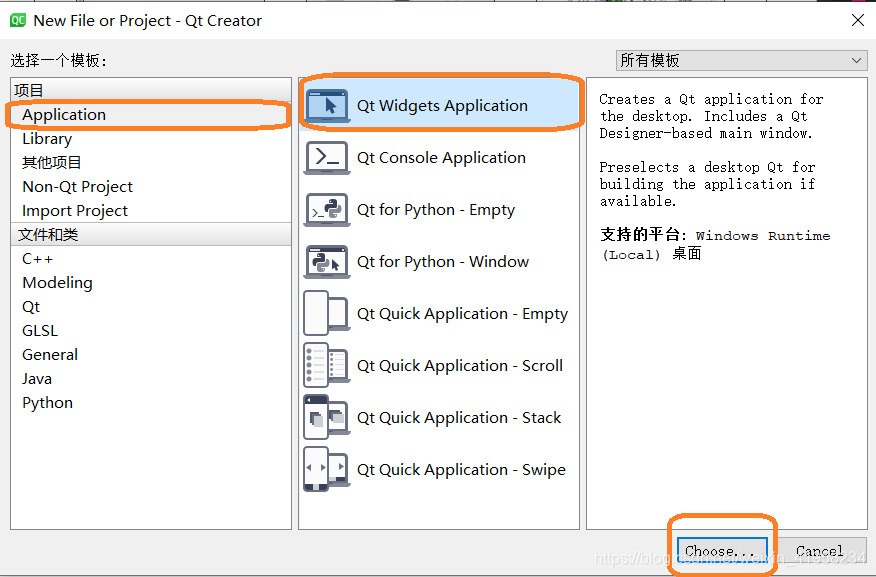Click the 'Qt Quick Application - Stack' label

[459, 417]
